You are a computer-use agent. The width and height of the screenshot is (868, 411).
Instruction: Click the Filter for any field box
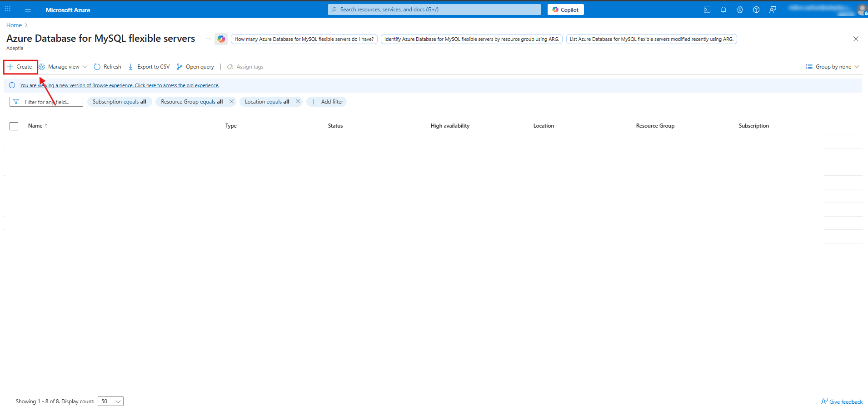(46, 102)
